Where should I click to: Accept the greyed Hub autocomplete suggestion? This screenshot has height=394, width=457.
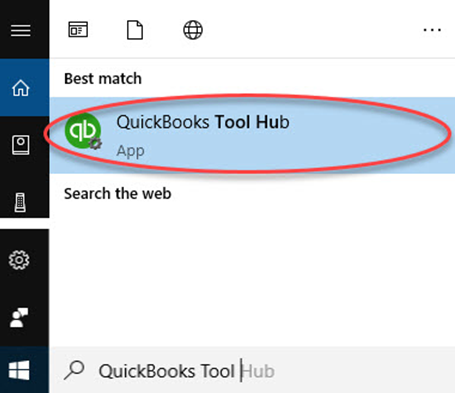coord(258,371)
